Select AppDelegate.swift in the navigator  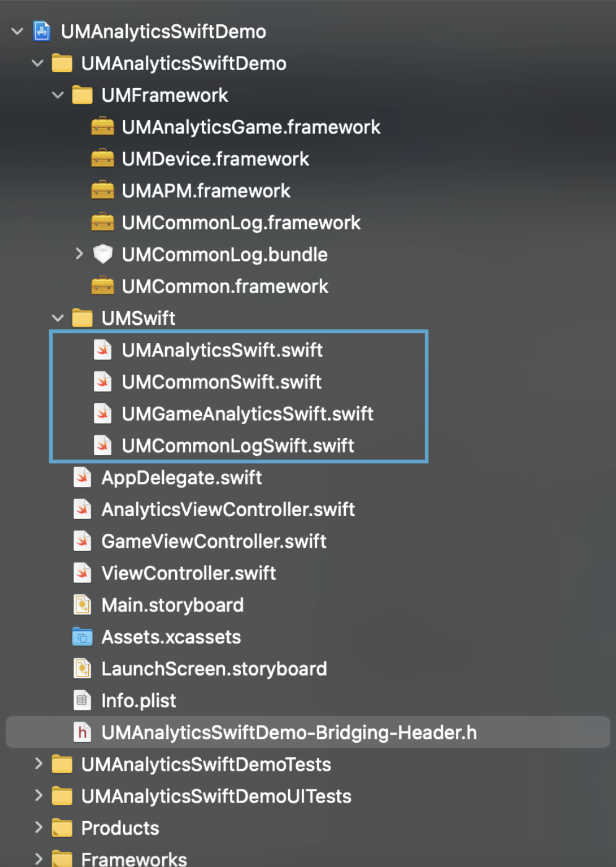(x=181, y=477)
